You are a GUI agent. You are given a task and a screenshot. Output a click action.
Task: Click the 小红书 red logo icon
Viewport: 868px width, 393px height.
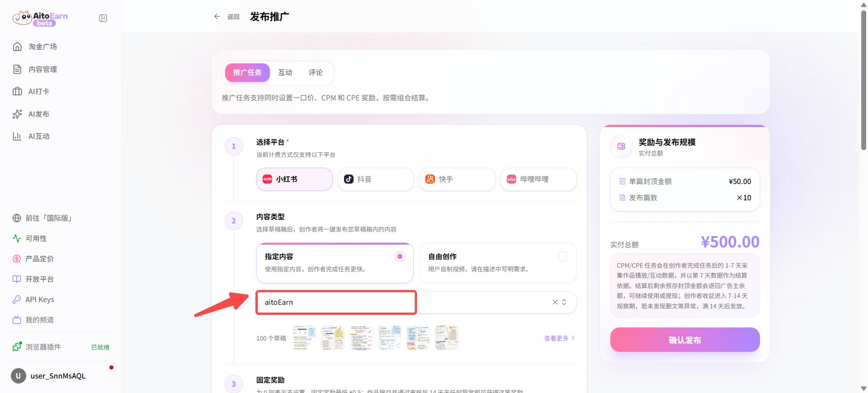click(268, 179)
